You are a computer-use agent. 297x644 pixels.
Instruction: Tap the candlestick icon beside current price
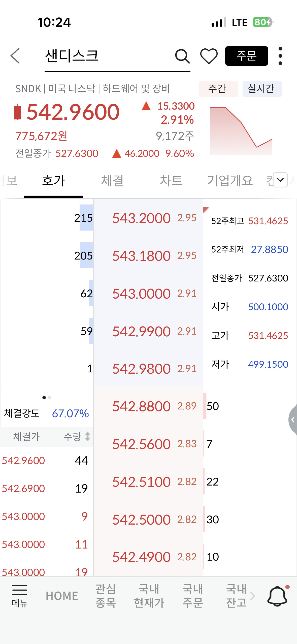pos(18,112)
